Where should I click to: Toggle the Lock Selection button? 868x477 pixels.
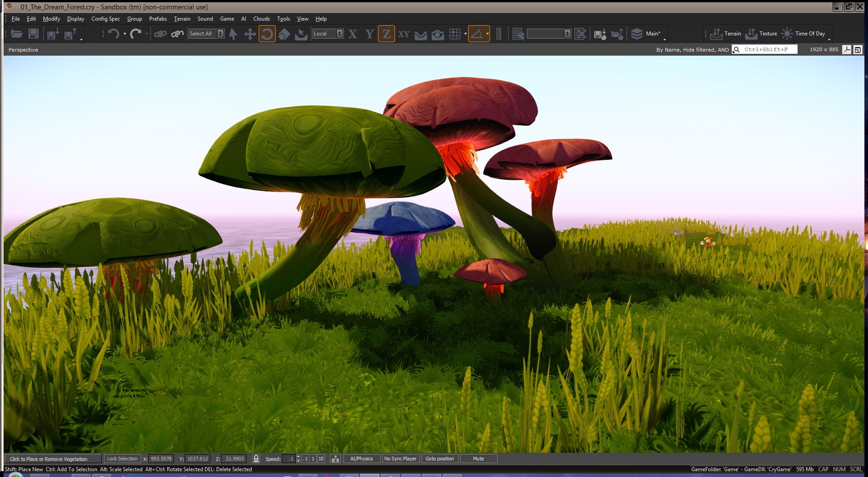[x=122, y=459]
